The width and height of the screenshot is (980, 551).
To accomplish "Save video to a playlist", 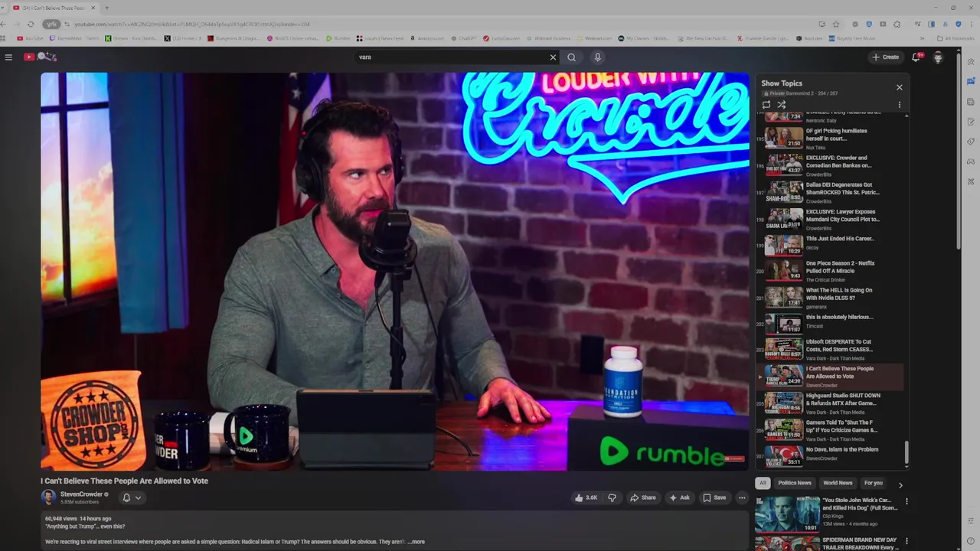I will click(x=714, y=497).
